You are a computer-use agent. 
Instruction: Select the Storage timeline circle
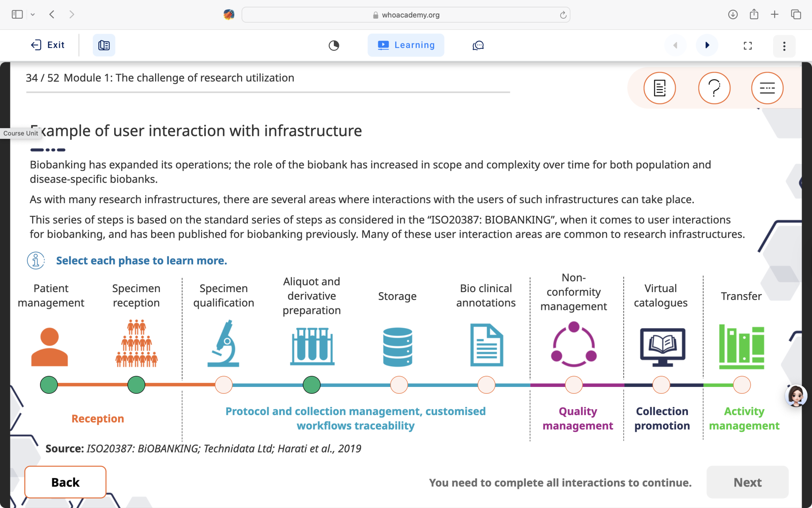click(399, 385)
